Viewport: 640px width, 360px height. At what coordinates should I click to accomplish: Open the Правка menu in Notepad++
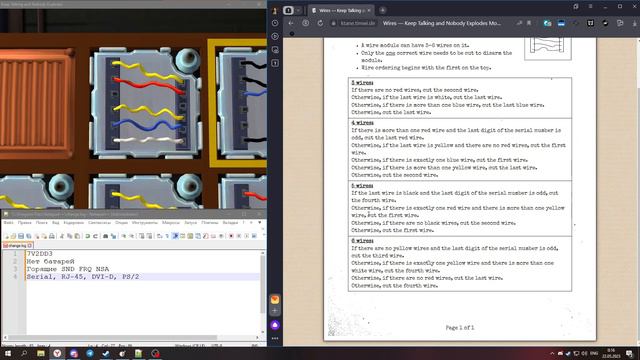24,223
